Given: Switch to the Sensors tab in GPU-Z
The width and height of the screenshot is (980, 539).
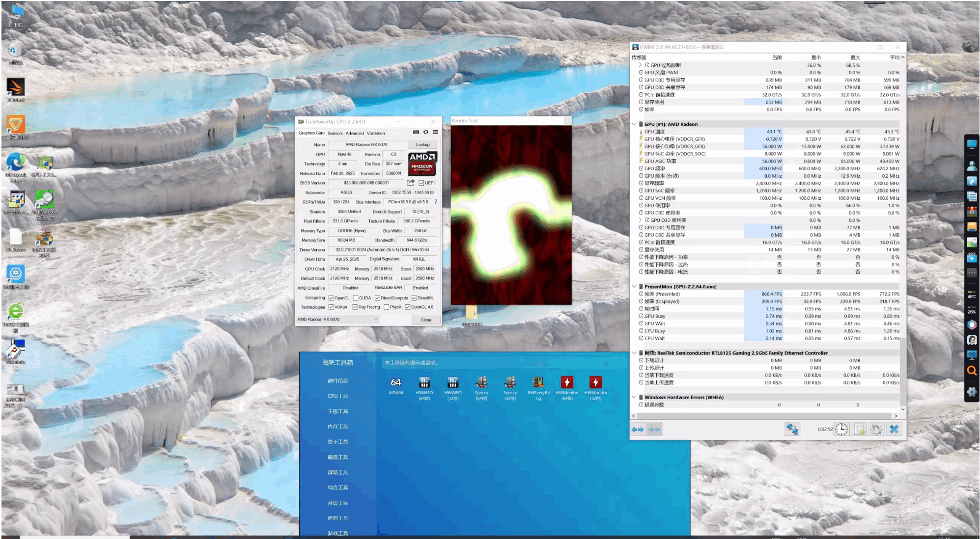Looking at the screenshot, I should click(x=335, y=133).
